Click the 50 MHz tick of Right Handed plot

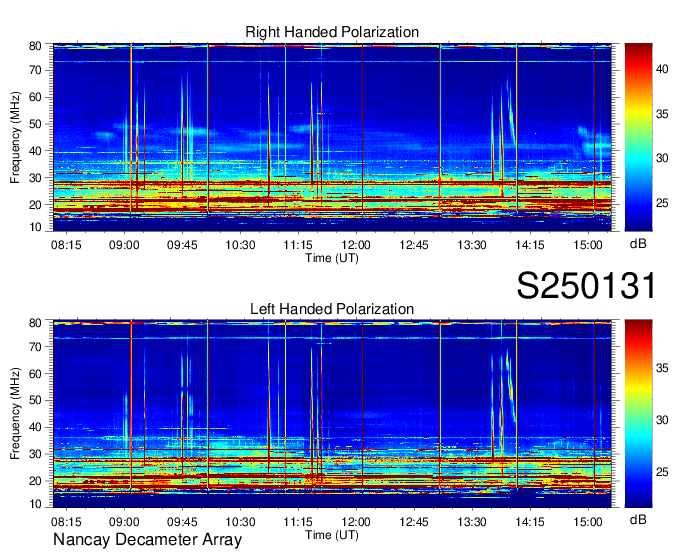click(x=35, y=124)
